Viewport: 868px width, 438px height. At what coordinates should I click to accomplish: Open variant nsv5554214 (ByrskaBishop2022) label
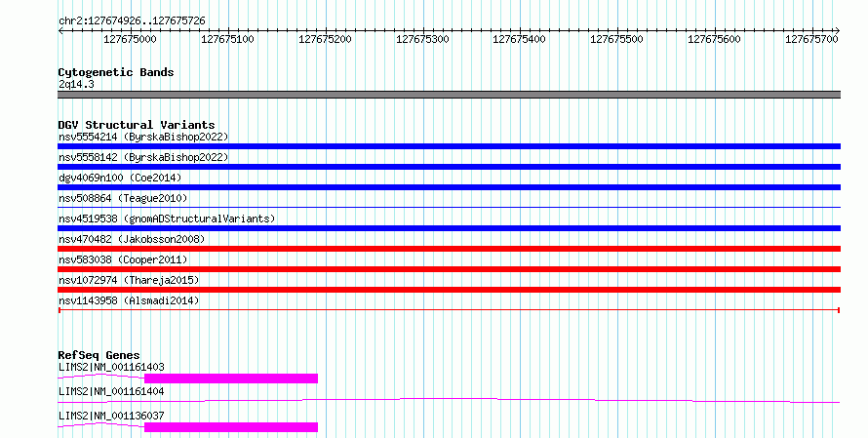click(143, 137)
